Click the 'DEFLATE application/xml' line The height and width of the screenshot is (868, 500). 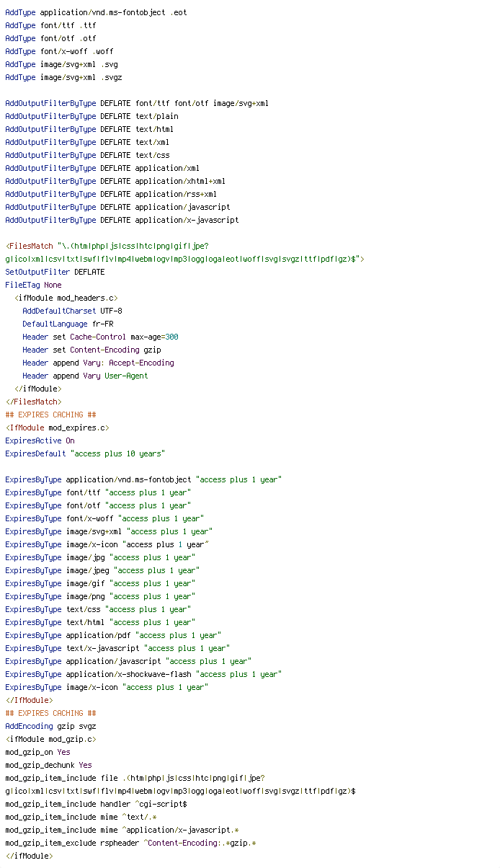(x=102, y=168)
